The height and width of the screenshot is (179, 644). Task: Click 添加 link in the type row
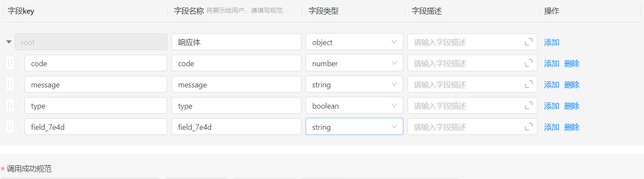(551, 106)
